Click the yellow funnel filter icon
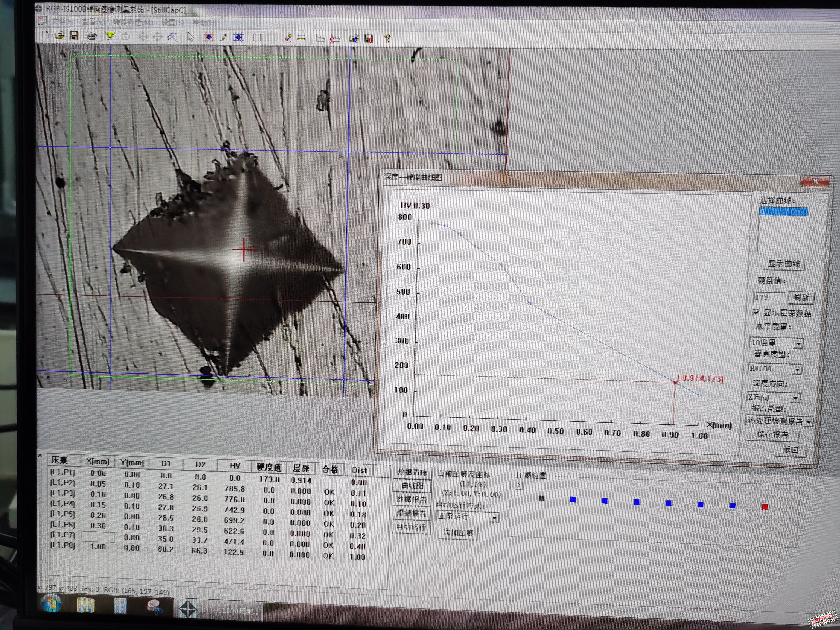The image size is (840, 630). (110, 36)
